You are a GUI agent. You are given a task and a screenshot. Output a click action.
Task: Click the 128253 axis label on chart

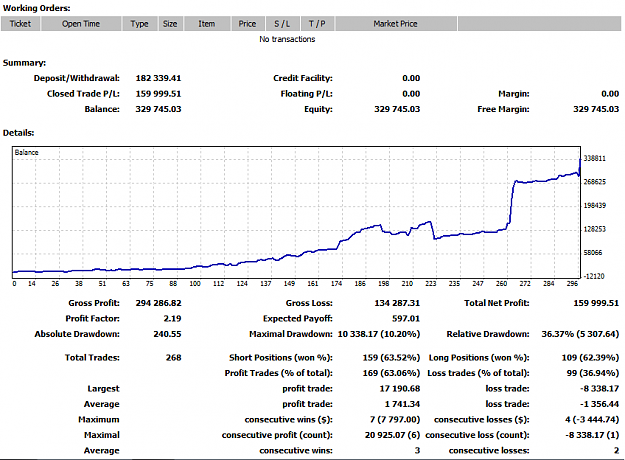[x=595, y=229]
